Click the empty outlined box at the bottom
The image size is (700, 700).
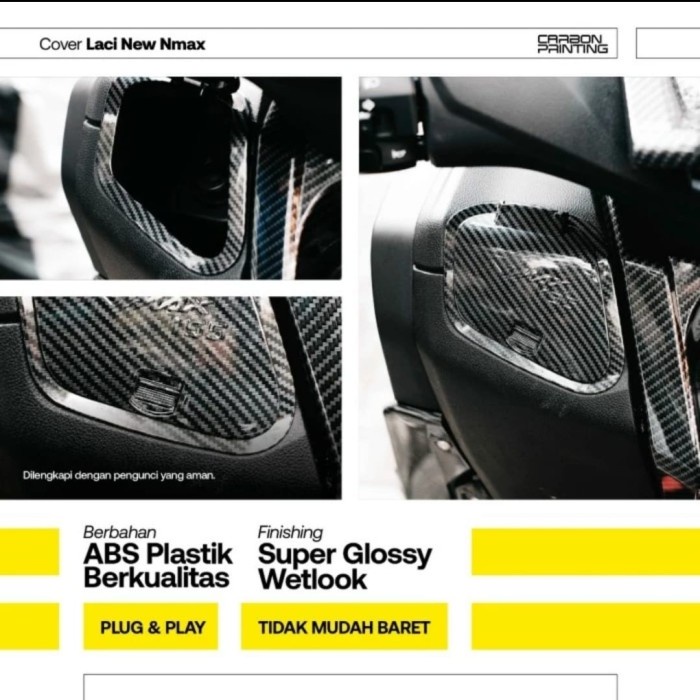coord(350,687)
